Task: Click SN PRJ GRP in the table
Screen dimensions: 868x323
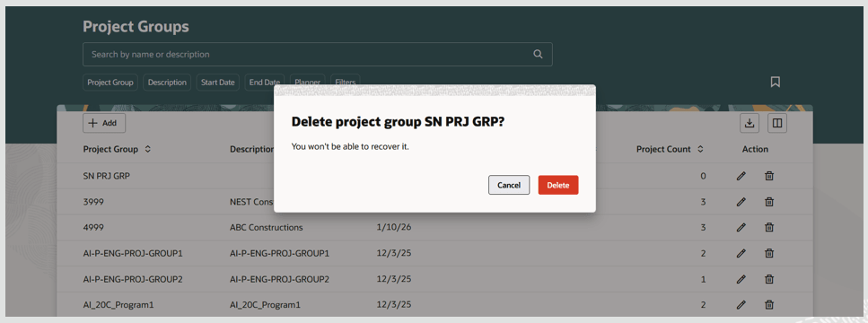Action: click(106, 176)
